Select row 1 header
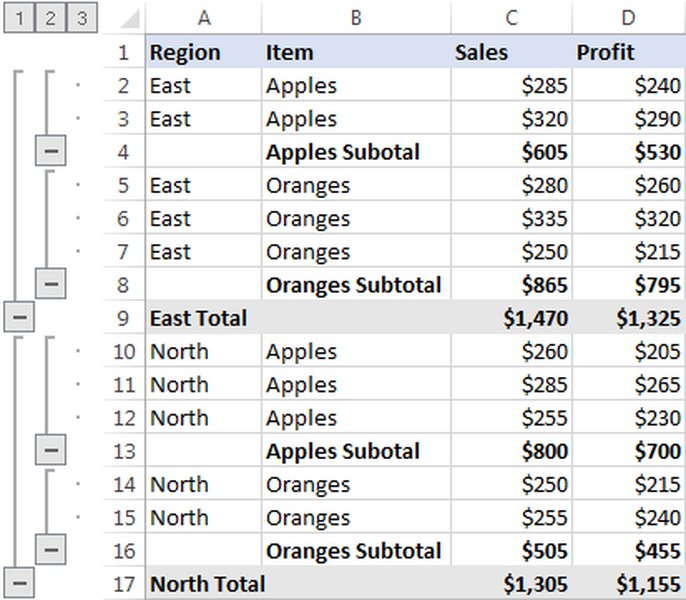This screenshot has width=686, height=600. tap(124, 52)
